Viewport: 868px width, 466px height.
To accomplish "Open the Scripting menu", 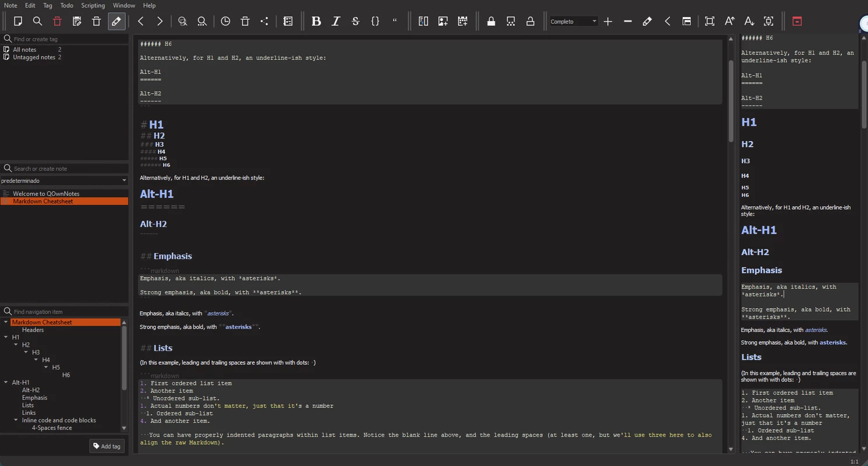I will pyautogui.click(x=93, y=5).
